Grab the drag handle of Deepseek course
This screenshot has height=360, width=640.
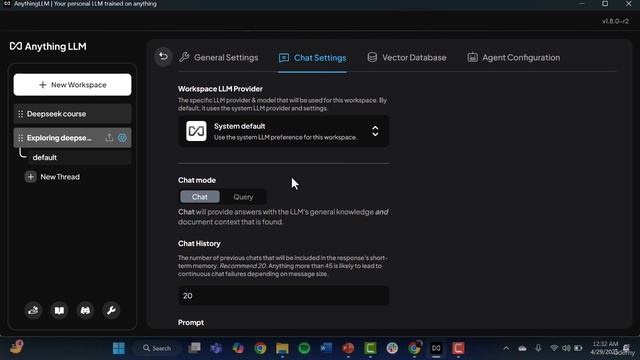click(x=20, y=114)
